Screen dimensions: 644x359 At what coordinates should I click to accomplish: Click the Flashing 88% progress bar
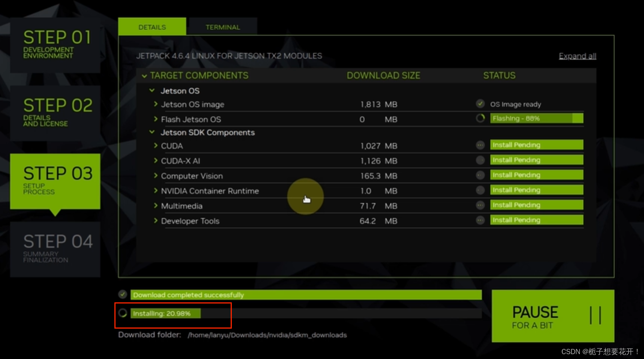click(536, 118)
